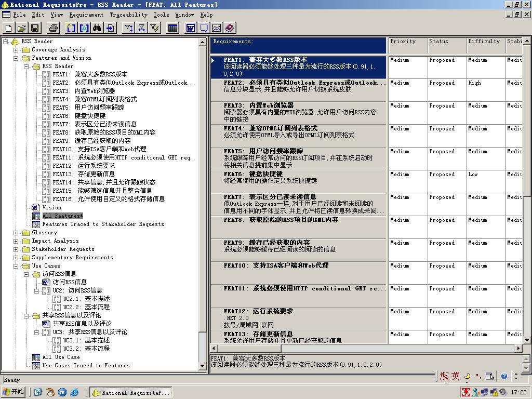Open the 访问RSS信息 Word document

69,282
